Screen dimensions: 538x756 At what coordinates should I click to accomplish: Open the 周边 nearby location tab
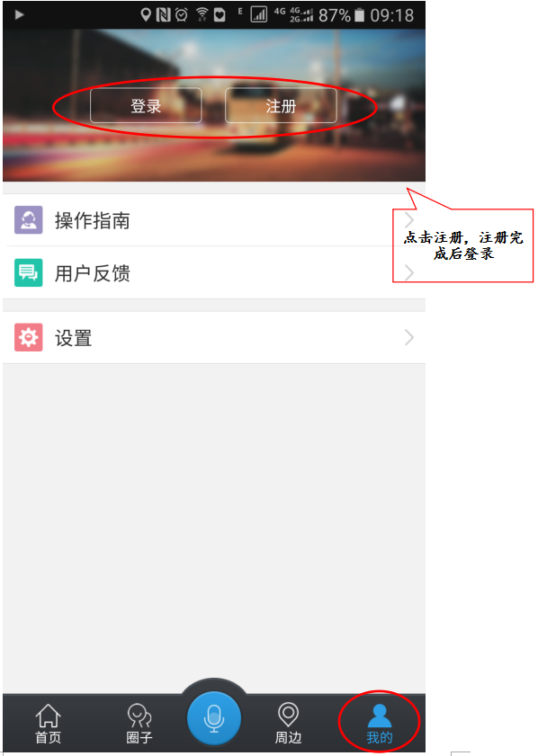pyautogui.click(x=288, y=724)
